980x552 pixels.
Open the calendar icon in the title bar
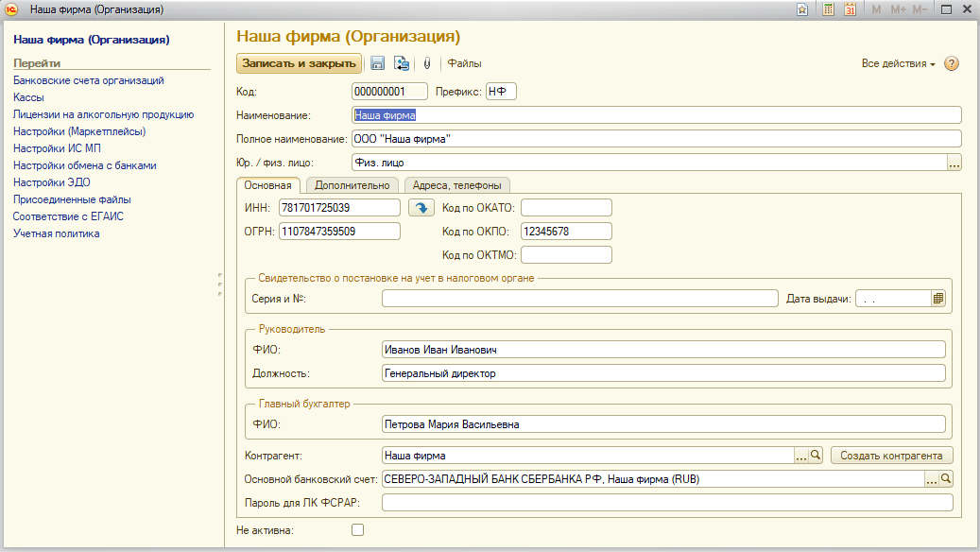pos(850,9)
